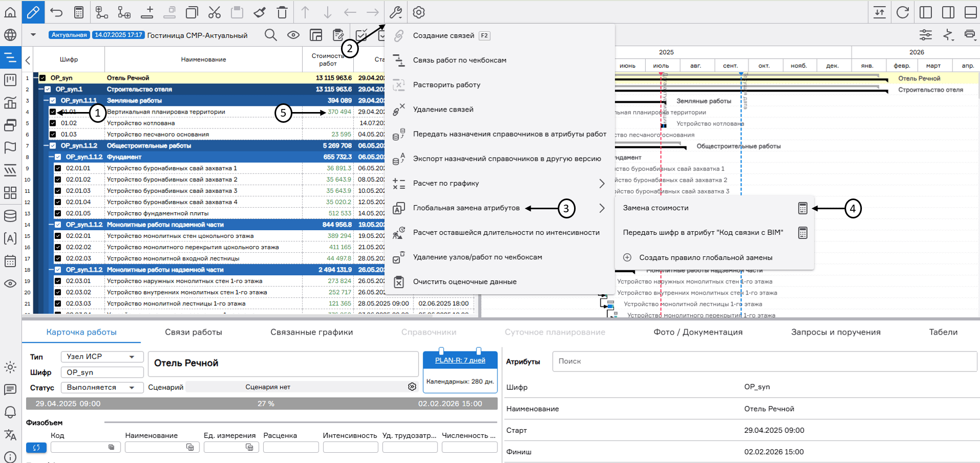Image resolution: width=980 pixels, height=463 pixels.
Task: Click the calculator icon next to Замена стоимости
Action: coord(802,208)
